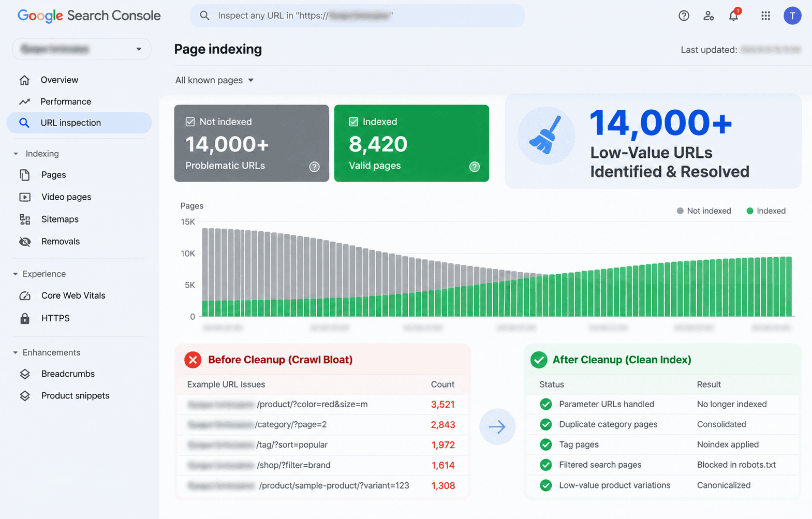The height and width of the screenshot is (519, 812).
Task: Click the Performance trend icon
Action: (24, 101)
